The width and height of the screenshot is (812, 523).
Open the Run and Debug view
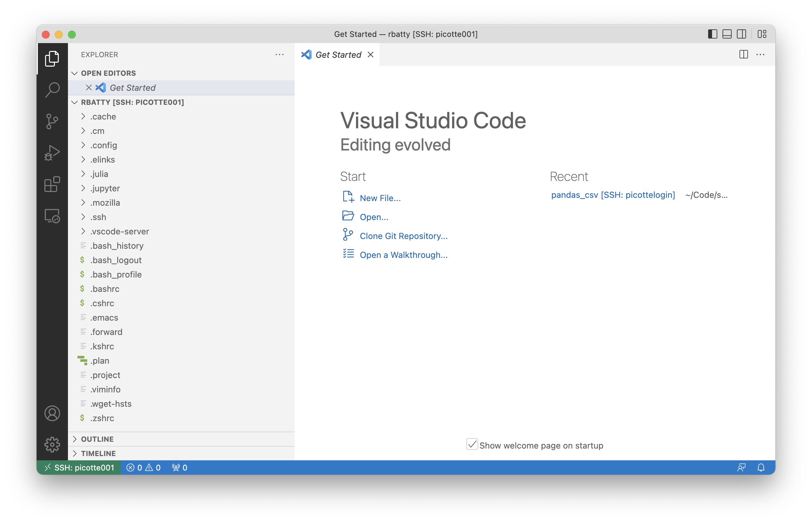(x=52, y=153)
